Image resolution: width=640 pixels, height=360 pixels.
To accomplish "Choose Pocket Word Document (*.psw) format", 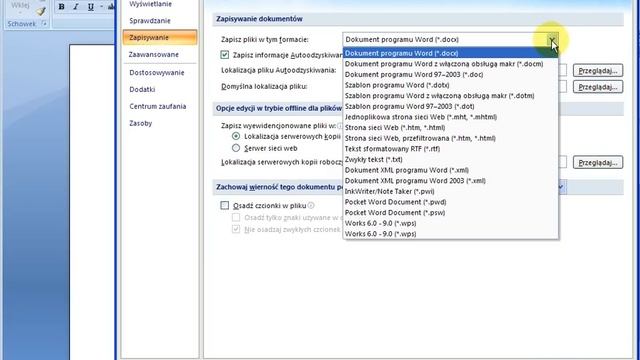I will (x=451, y=213).
